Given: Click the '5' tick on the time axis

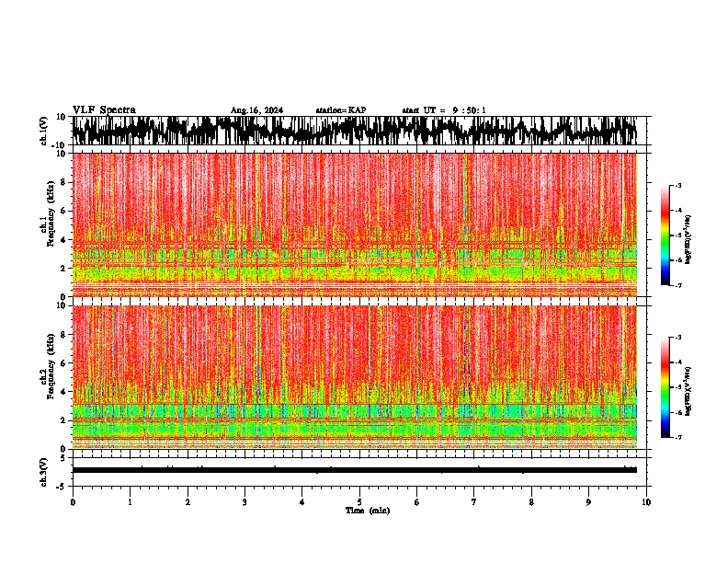Looking at the screenshot, I should [x=359, y=502].
